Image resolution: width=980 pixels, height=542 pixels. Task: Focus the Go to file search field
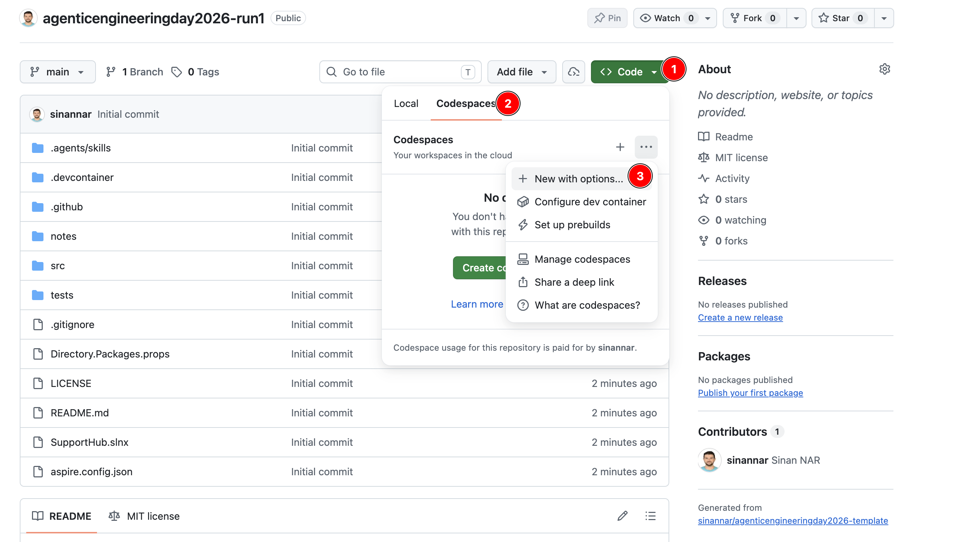click(x=400, y=72)
